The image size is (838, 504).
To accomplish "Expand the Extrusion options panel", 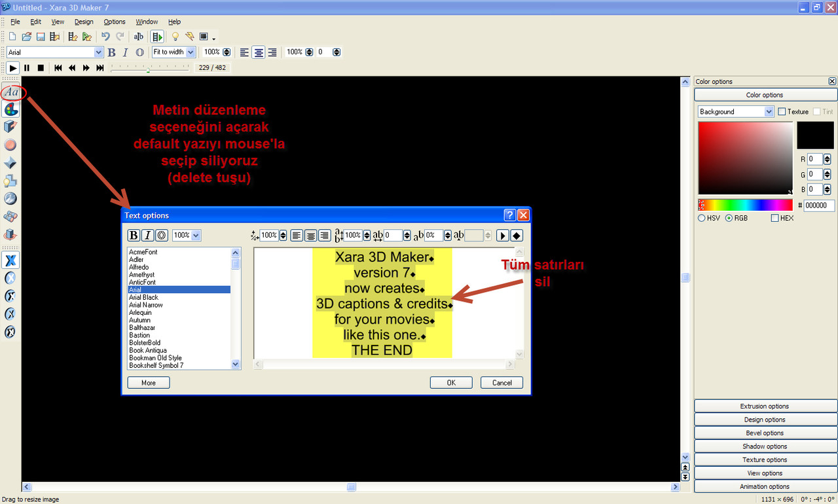I will click(764, 406).
